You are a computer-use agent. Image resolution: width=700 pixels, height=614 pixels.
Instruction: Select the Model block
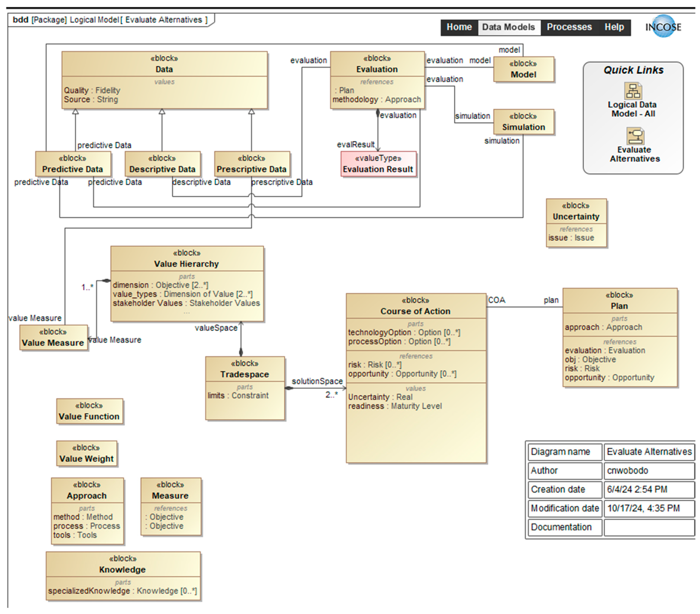click(x=523, y=69)
